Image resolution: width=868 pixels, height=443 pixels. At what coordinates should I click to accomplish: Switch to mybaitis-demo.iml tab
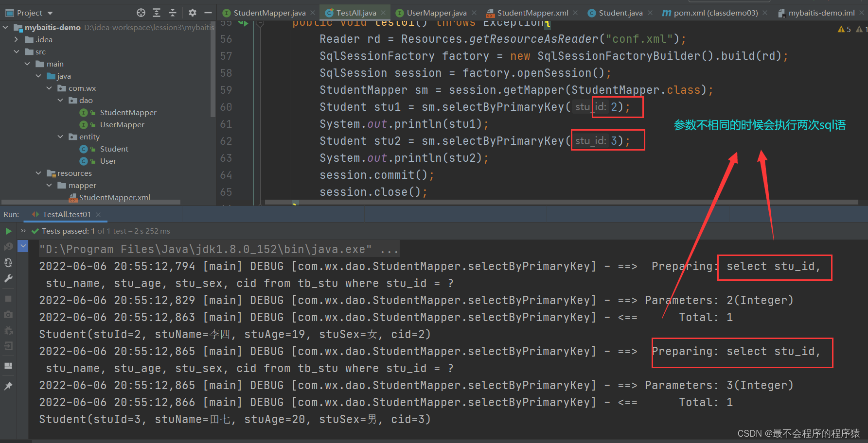[x=821, y=13]
